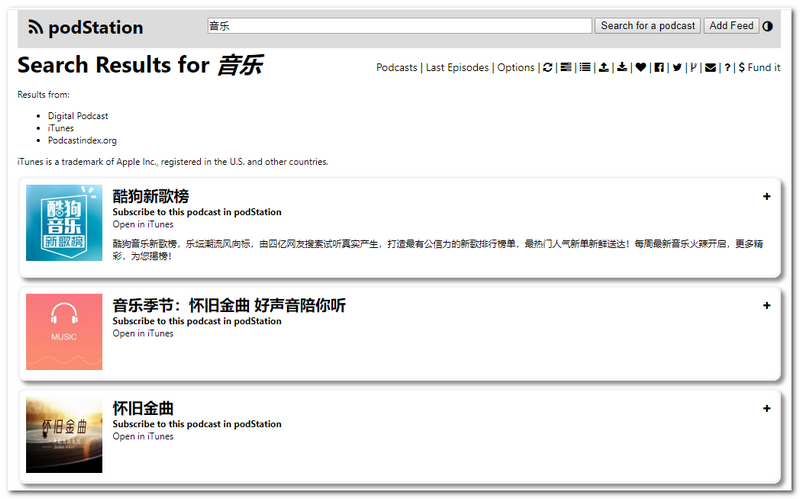Click the envelope email icon
800x499 pixels.
click(710, 68)
